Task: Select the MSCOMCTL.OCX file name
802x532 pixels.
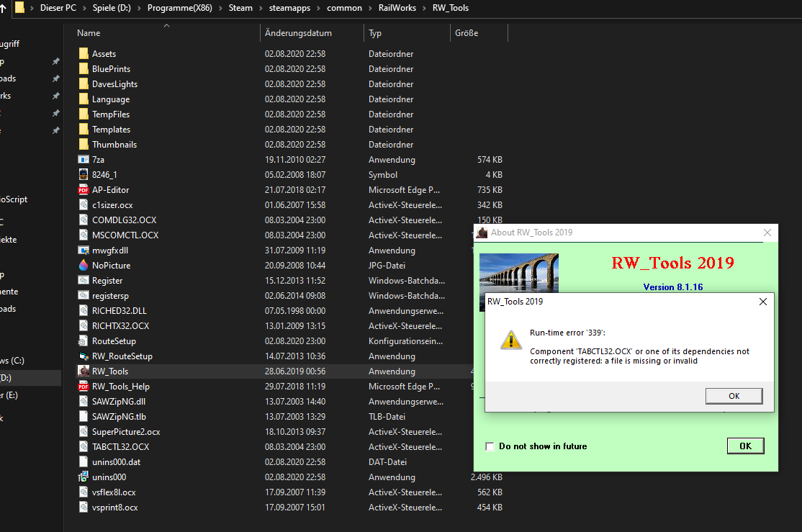Action: pyautogui.click(x=125, y=235)
